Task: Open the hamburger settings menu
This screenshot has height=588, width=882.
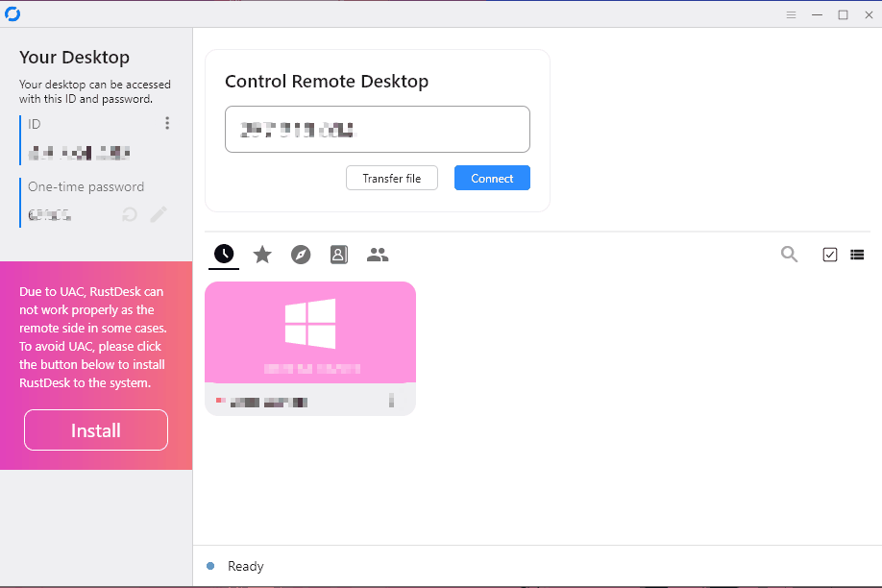Action: (791, 15)
